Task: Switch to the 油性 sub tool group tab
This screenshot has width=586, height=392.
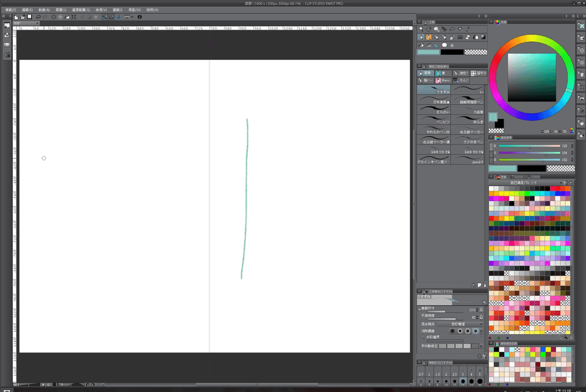Action: click(x=461, y=73)
